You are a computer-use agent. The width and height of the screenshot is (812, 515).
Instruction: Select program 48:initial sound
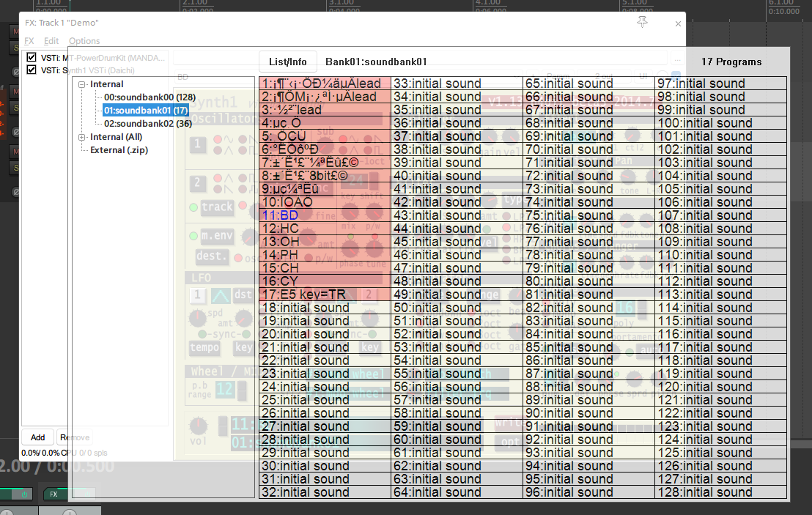point(457,281)
